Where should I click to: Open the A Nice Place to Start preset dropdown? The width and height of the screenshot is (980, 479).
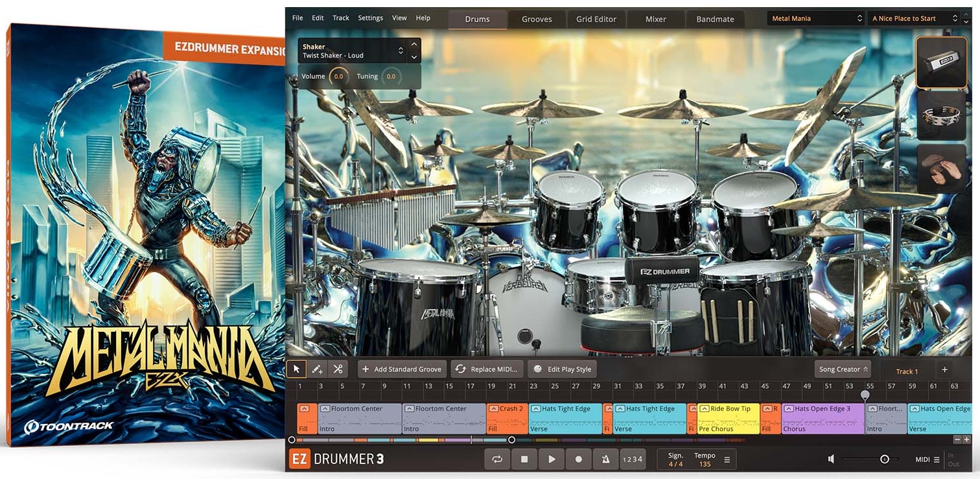pos(913,18)
